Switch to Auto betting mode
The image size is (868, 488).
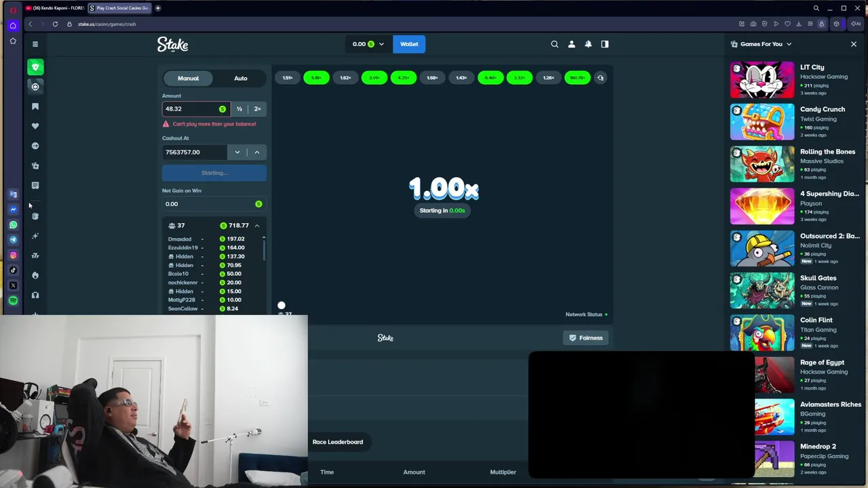(241, 78)
